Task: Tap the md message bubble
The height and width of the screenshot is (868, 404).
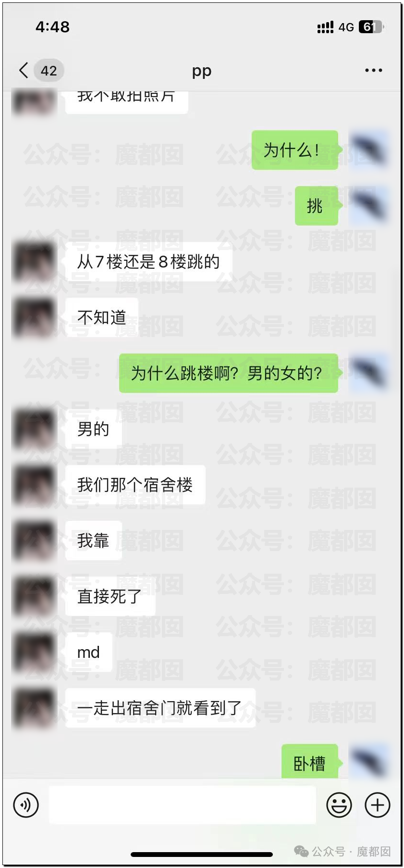Action: (x=89, y=652)
